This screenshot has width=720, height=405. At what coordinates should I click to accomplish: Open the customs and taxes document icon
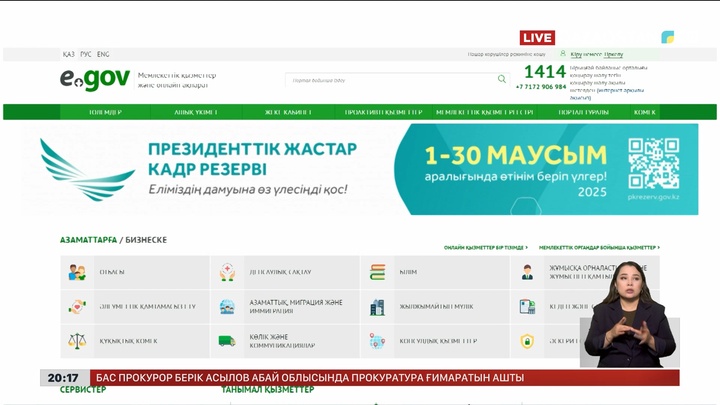point(527,307)
